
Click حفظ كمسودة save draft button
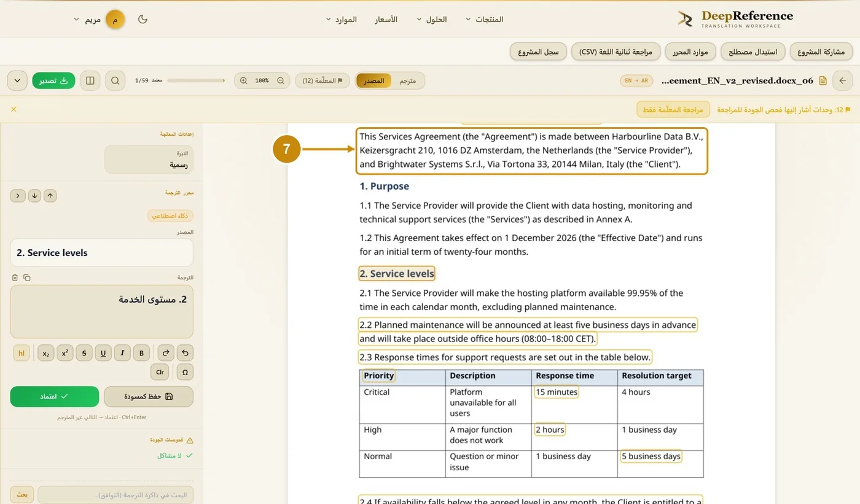point(149,397)
